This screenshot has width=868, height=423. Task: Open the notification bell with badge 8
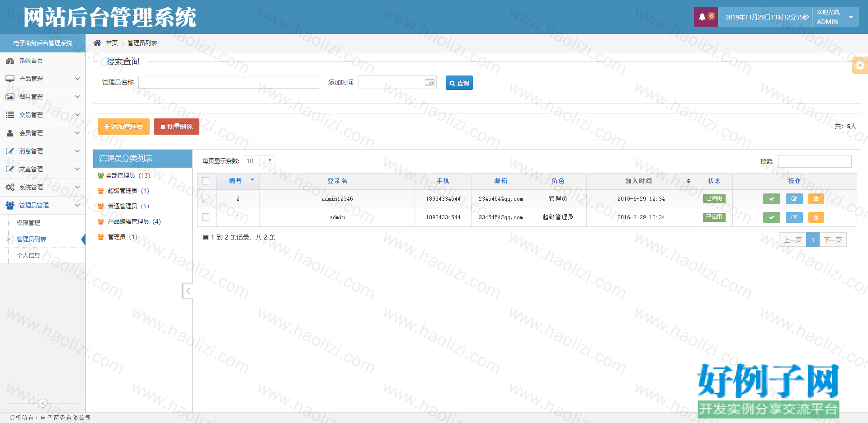(x=706, y=17)
